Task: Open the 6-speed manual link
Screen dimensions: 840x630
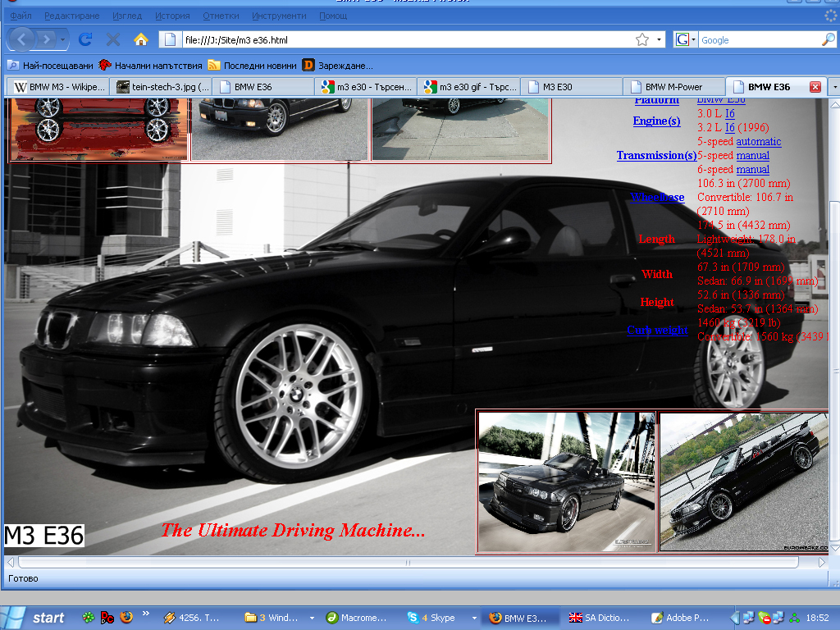Action: 752,169
